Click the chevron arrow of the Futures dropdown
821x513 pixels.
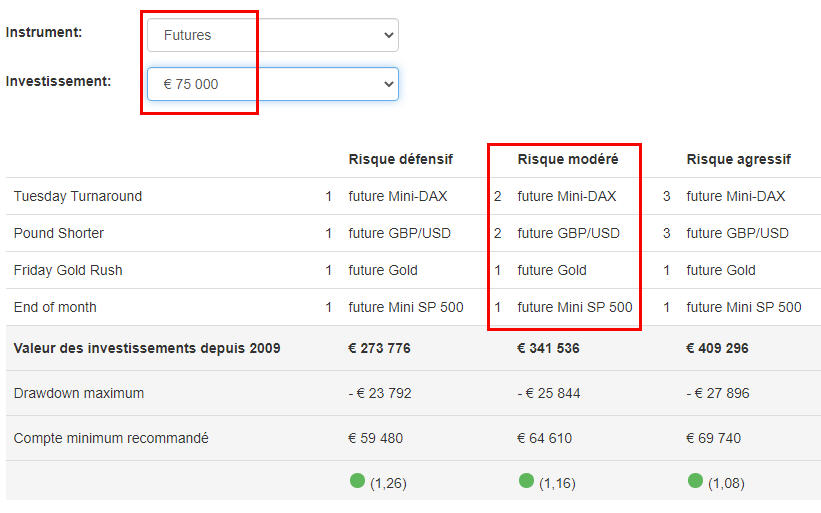tap(389, 35)
